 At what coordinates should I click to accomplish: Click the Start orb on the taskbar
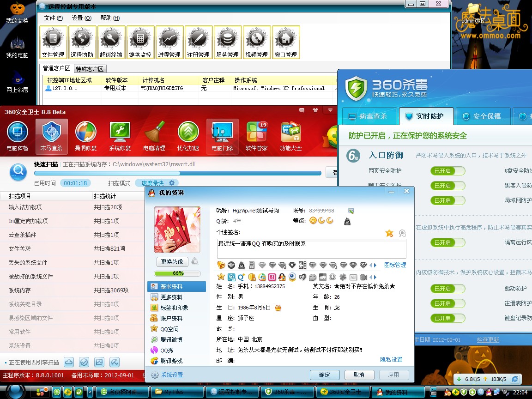[16, 392]
